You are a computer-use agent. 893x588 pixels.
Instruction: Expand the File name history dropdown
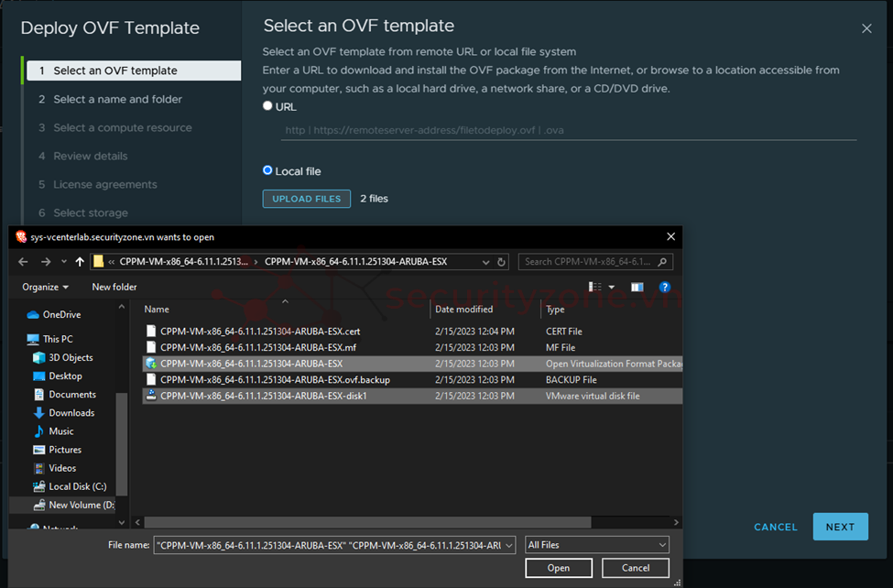point(510,545)
